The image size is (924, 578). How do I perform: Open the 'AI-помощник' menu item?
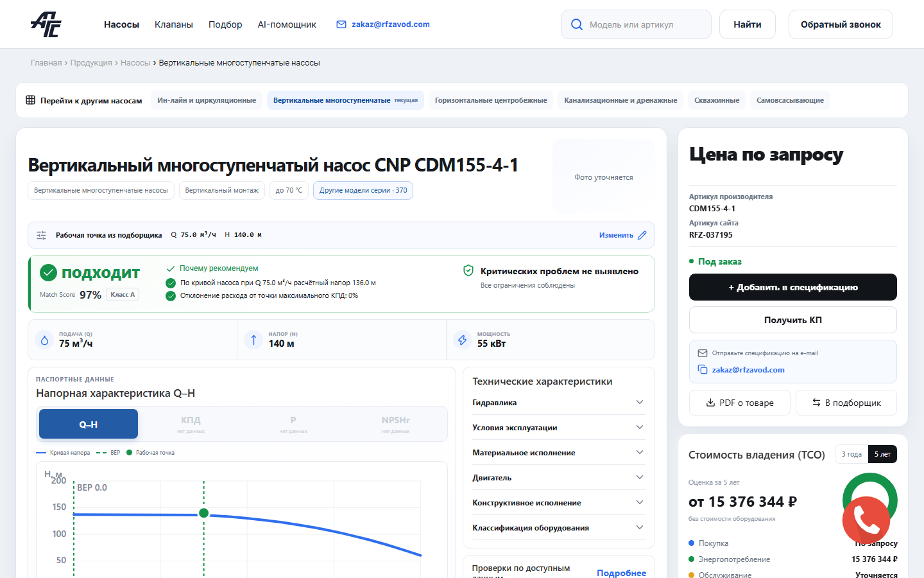(287, 24)
